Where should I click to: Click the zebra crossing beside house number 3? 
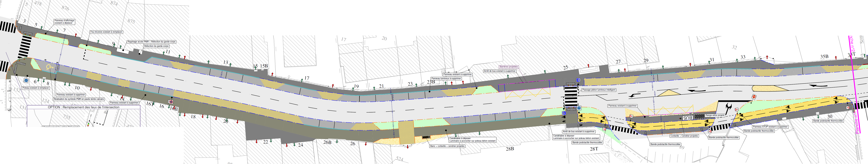pyautogui.click(x=7, y=27)
